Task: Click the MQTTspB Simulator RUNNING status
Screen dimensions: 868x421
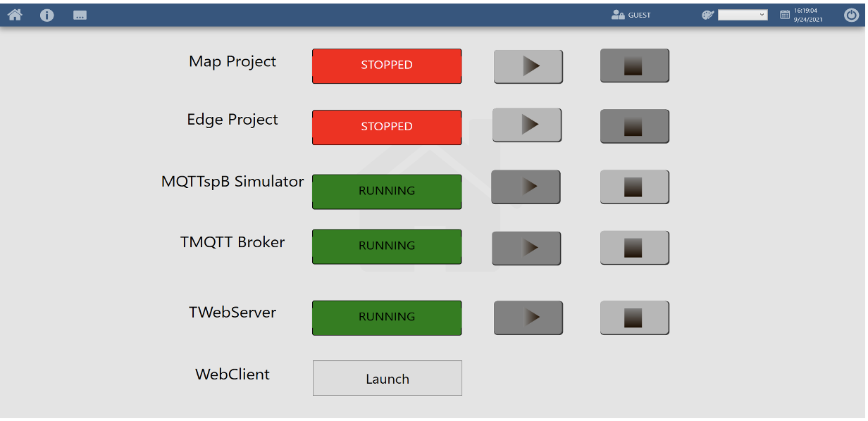Action: (x=387, y=191)
